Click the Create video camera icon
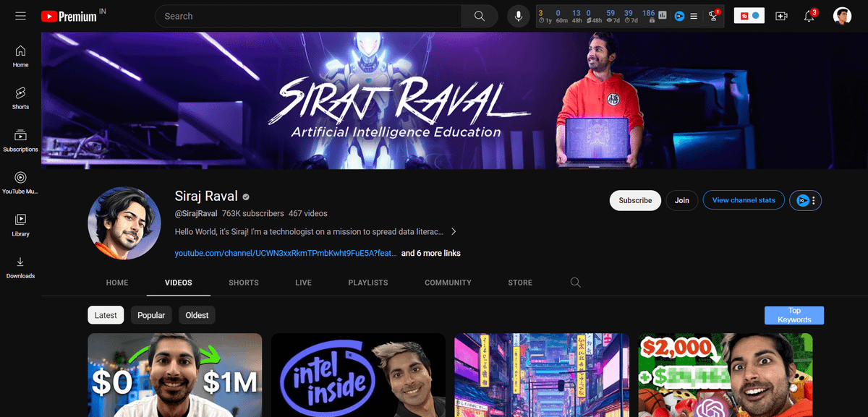Viewport: 868px width, 417px height. coord(781,16)
